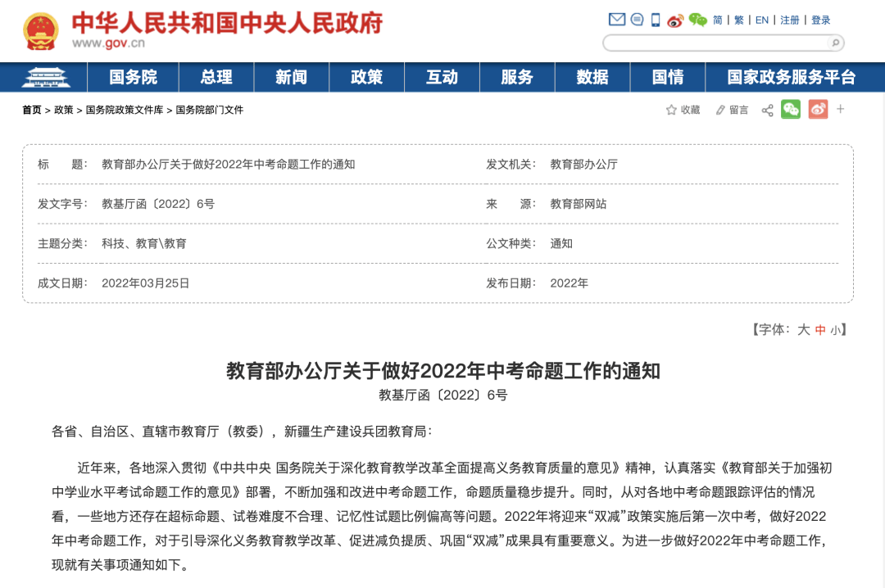Open the 数据 nav menu
This screenshot has height=588, width=885.
pos(592,77)
